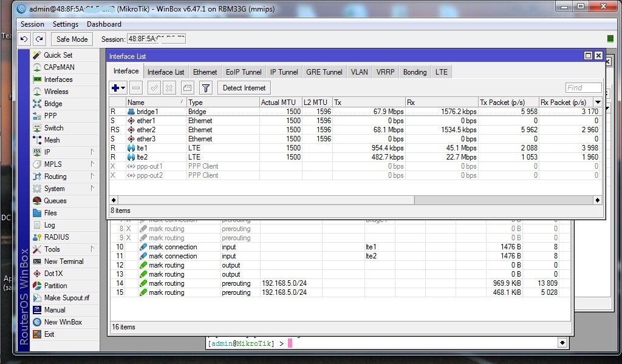Expand the Tools submenu

(92, 249)
